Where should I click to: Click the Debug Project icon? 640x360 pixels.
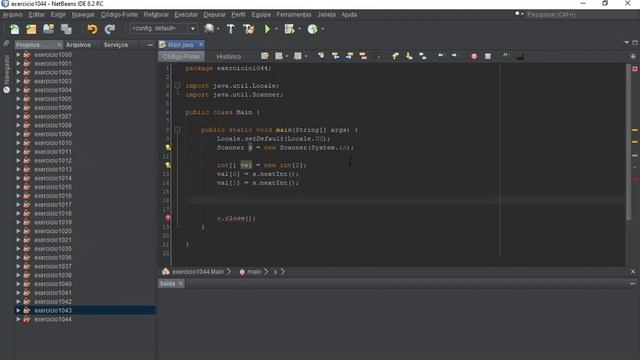(289, 29)
